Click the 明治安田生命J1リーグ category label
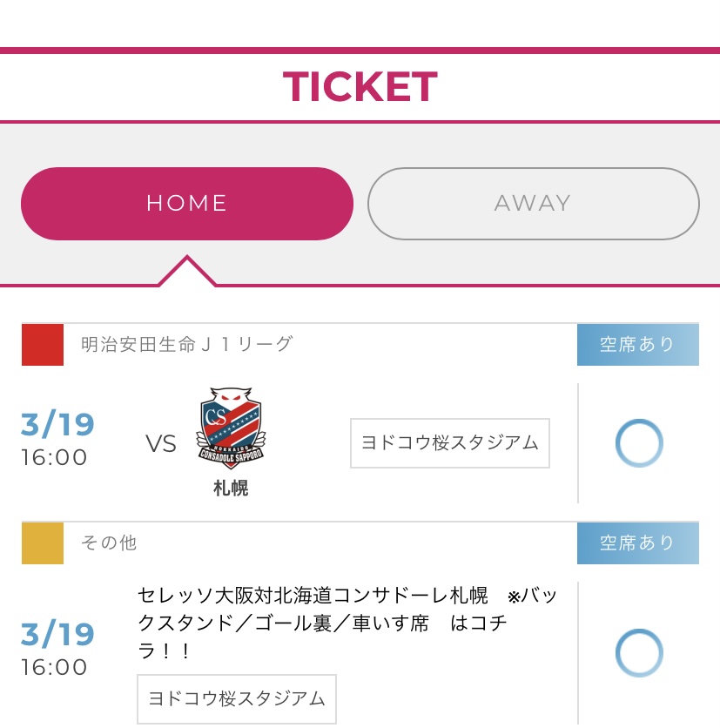Screen dimensions: 720x728 point(187,345)
